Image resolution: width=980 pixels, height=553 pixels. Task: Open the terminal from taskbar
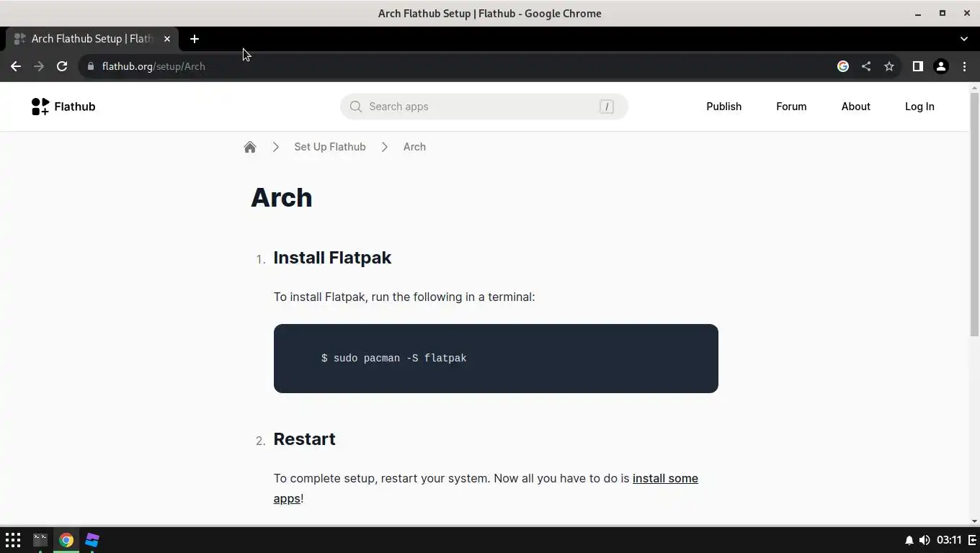point(40,539)
